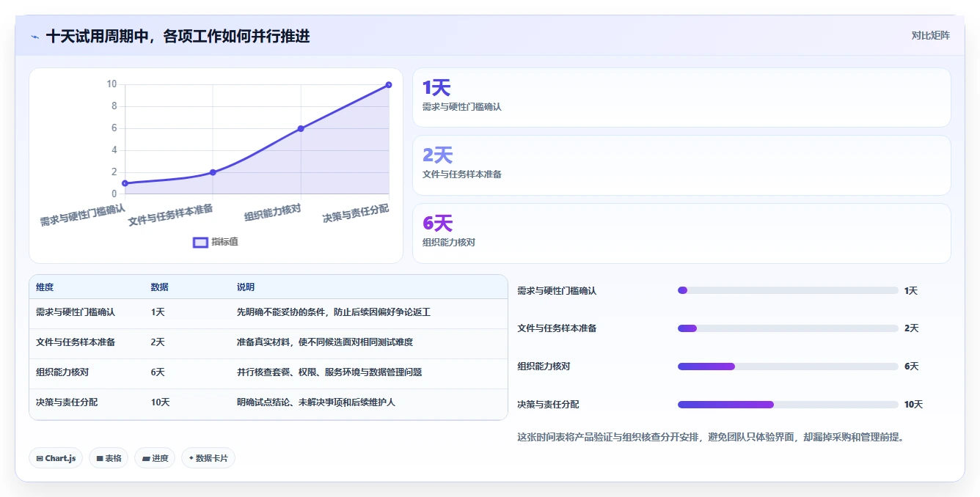
Task: Toggle the 指标值 legend swatch in chart
Action: click(x=200, y=243)
